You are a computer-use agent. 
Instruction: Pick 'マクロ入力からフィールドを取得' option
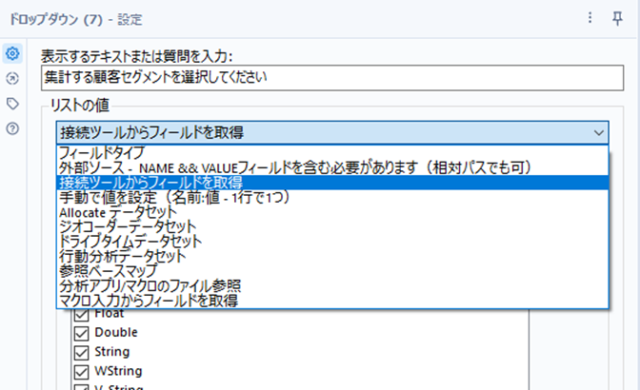click(x=332, y=301)
